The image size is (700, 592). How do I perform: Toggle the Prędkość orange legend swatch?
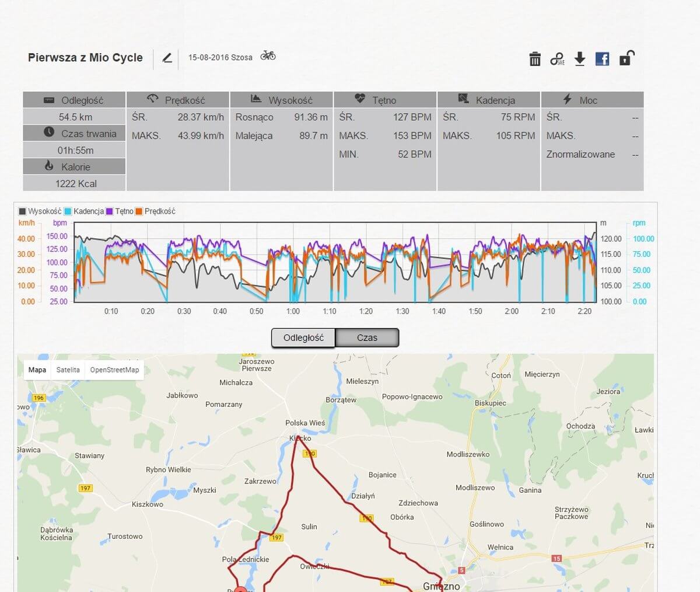tap(139, 211)
